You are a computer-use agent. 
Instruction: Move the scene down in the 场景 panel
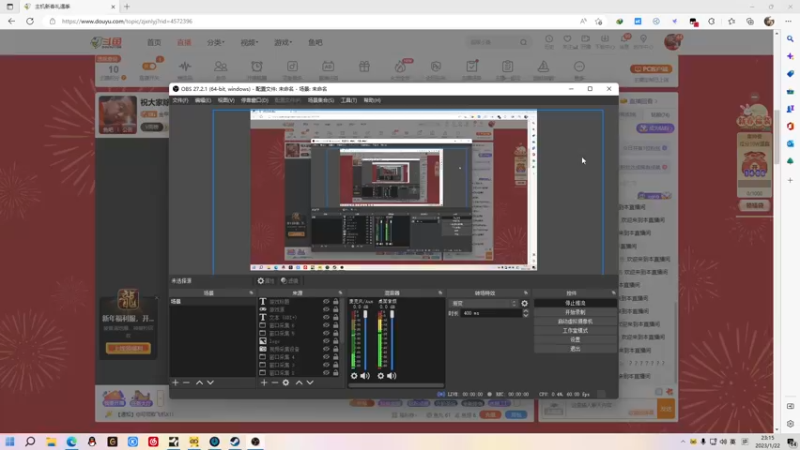(x=210, y=382)
